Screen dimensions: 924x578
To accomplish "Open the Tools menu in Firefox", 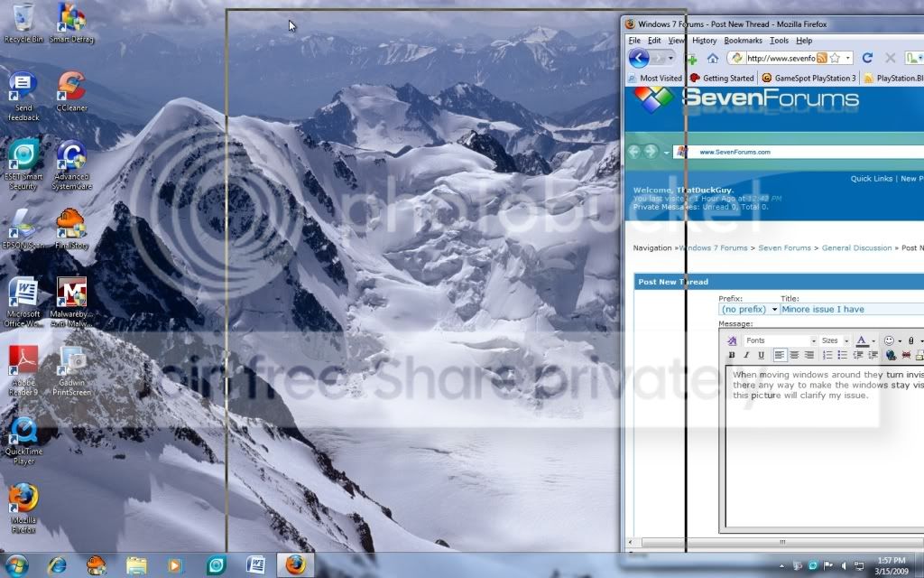I will click(779, 41).
